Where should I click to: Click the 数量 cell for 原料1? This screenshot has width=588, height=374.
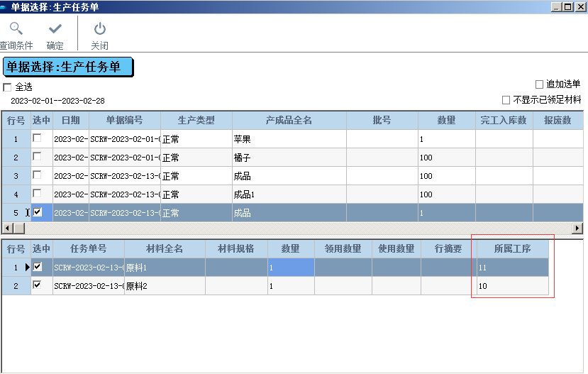pyautogui.click(x=291, y=268)
